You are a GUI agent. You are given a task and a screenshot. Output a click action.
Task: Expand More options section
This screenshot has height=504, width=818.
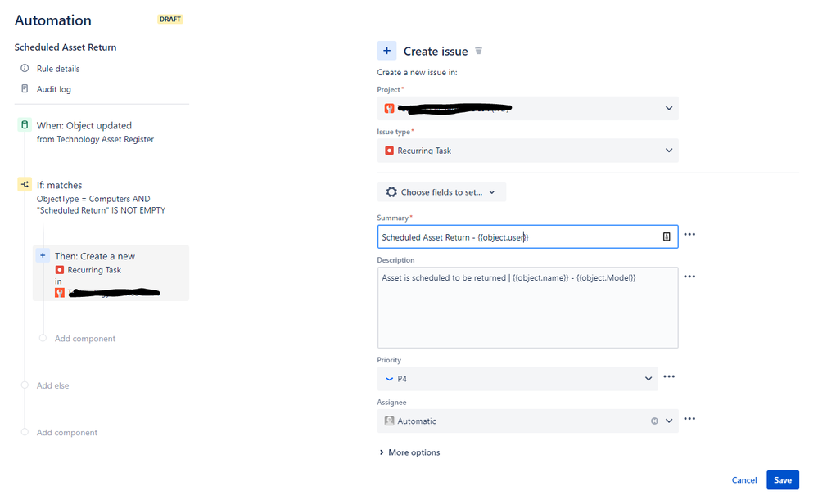click(409, 452)
